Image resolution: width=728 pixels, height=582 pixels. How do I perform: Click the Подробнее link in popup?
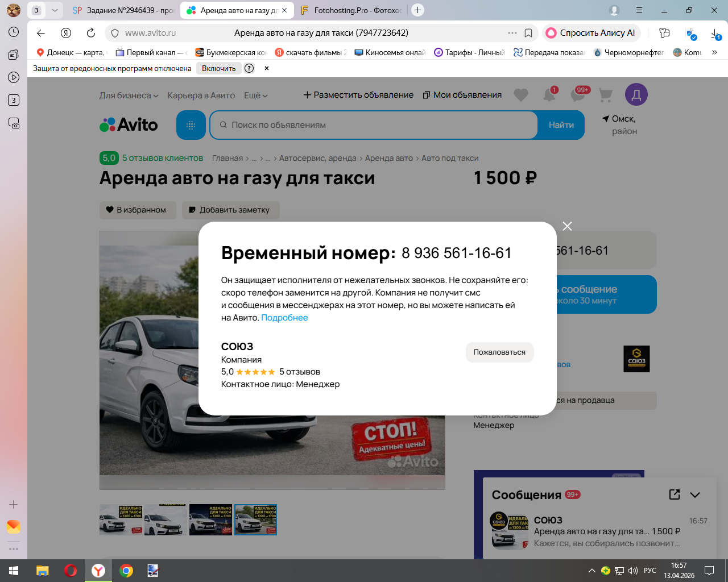284,318
